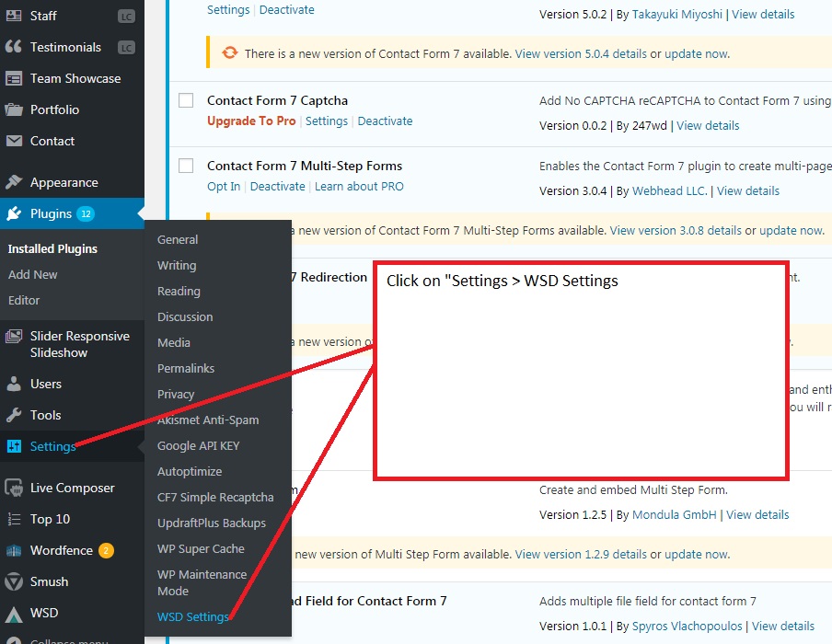Open Google API KEY settings
832x644 pixels.
pos(199,446)
